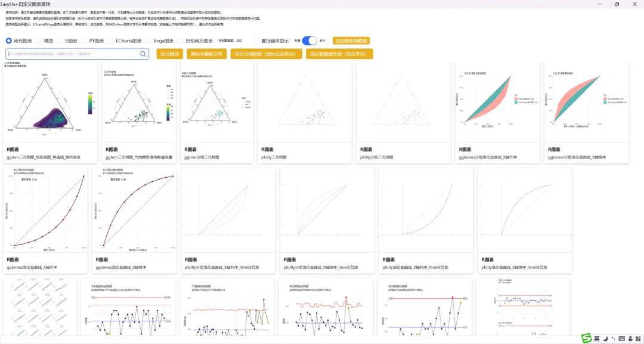Open gglorenz洛伦兹曲线_X轴降序 chart thumbnail
Viewport: 644px width, 344px height.
coord(134,210)
